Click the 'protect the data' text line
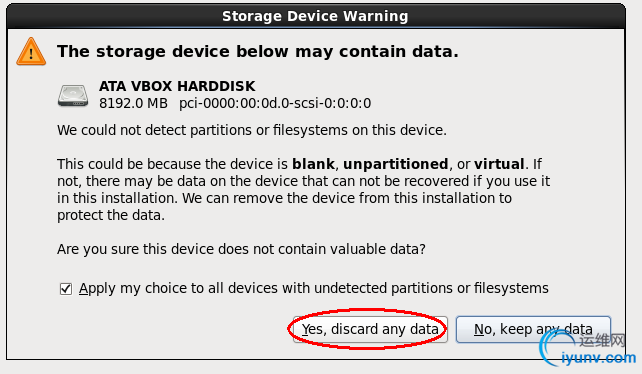The width and height of the screenshot is (642, 374). tap(111, 215)
